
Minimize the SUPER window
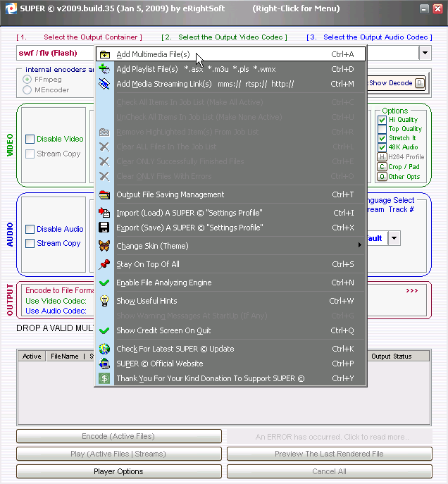424,8
